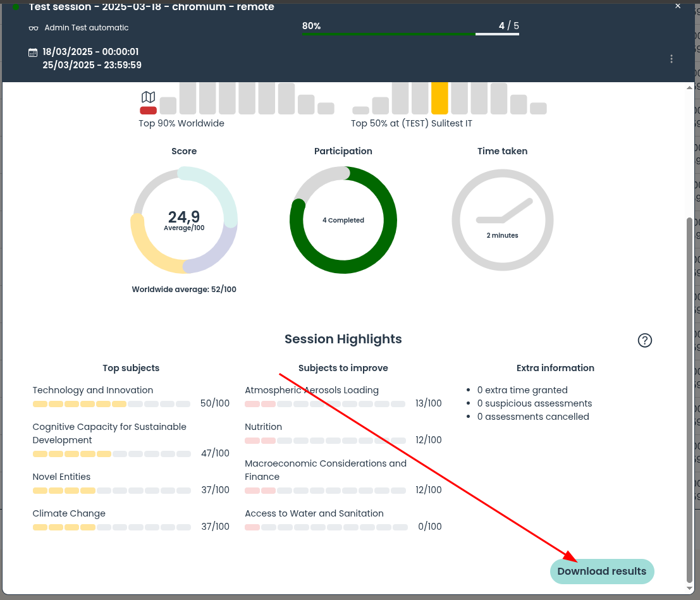Select the Participation donut showing 4 Completed
The width and height of the screenshot is (700, 600).
[343, 220]
